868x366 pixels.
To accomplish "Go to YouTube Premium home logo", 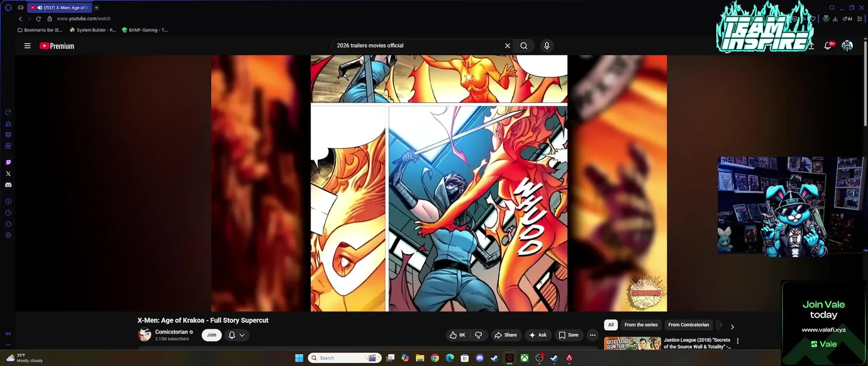I will pyautogui.click(x=57, y=46).
